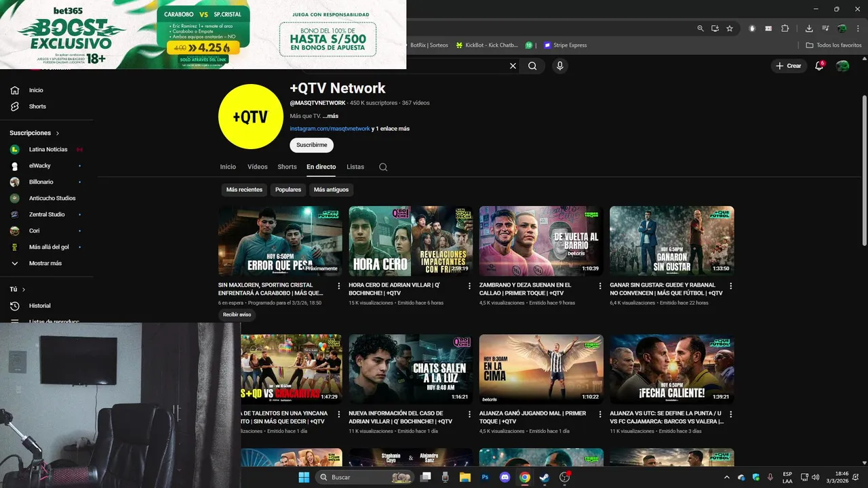868x488 pixels.
Task: Expand the Tú section chevron
Action: pyautogui.click(x=24, y=289)
